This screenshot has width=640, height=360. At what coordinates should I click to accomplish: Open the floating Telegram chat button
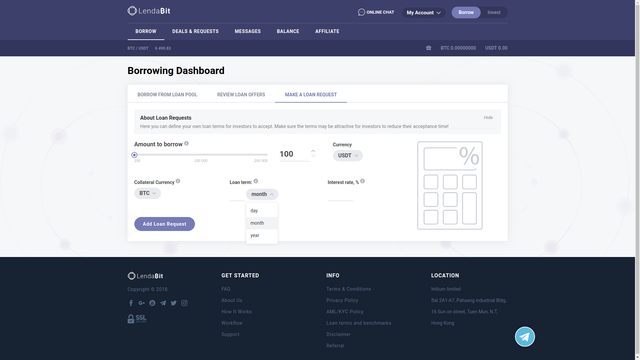(x=524, y=337)
